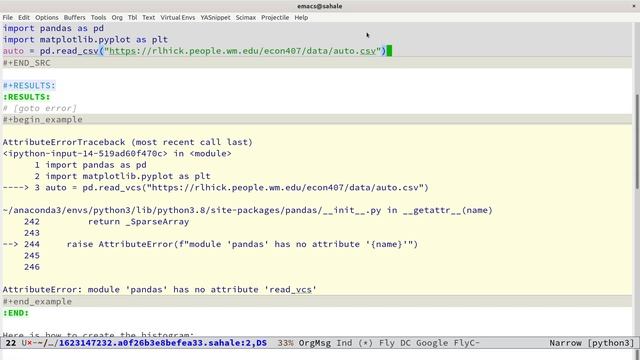The height and width of the screenshot is (360, 640).
Task: Open the Tbl menu
Action: 132,18
